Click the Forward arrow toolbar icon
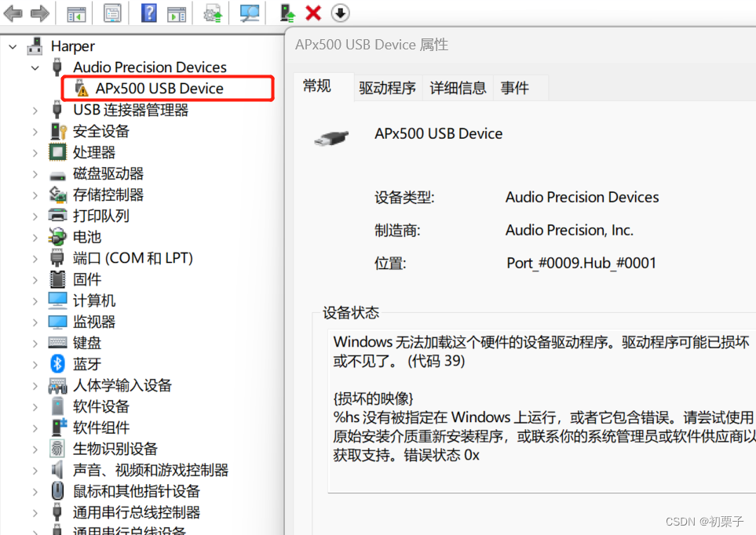Image resolution: width=756 pixels, height=535 pixels. pyautogui.click(x=39, y=13)
